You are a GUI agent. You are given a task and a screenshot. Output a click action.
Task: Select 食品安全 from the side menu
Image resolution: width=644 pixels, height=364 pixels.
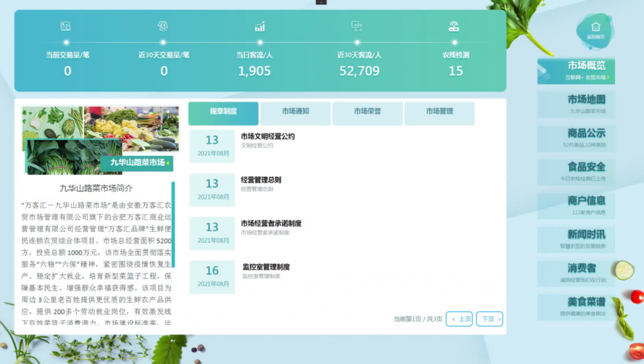(x=576, y=171)
